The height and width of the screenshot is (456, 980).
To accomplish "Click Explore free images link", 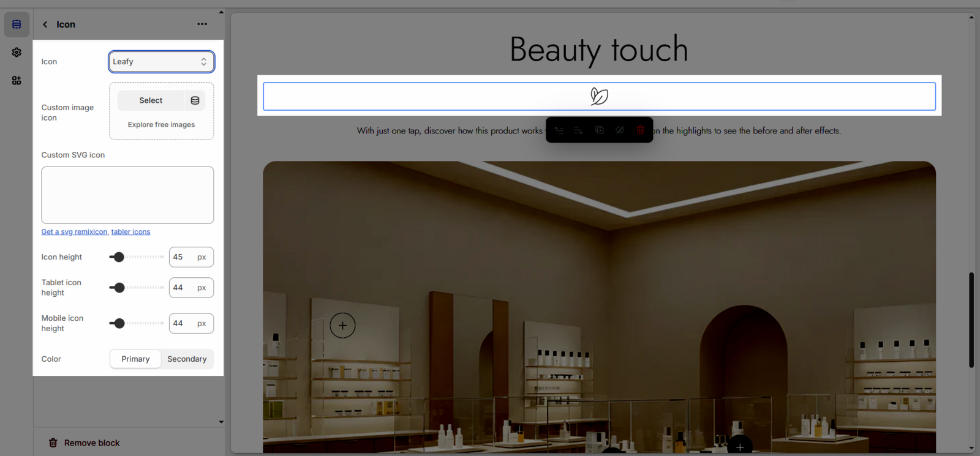I will click(x=161, y=125).
